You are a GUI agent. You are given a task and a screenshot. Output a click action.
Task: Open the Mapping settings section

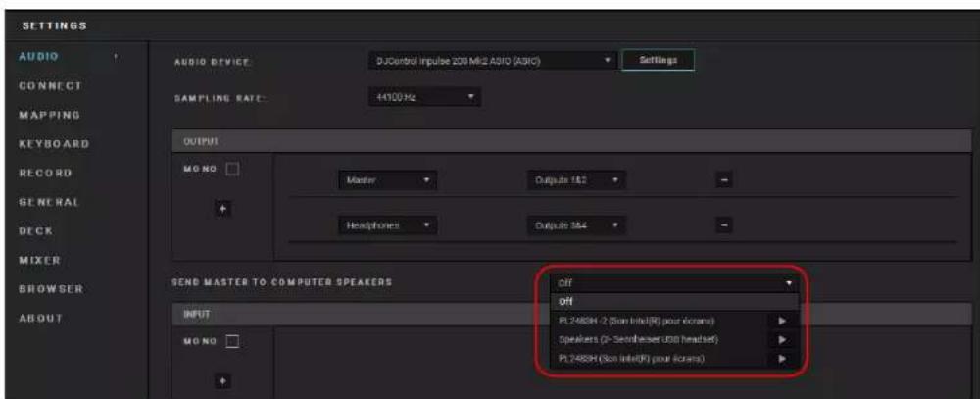tap(49, 115)
